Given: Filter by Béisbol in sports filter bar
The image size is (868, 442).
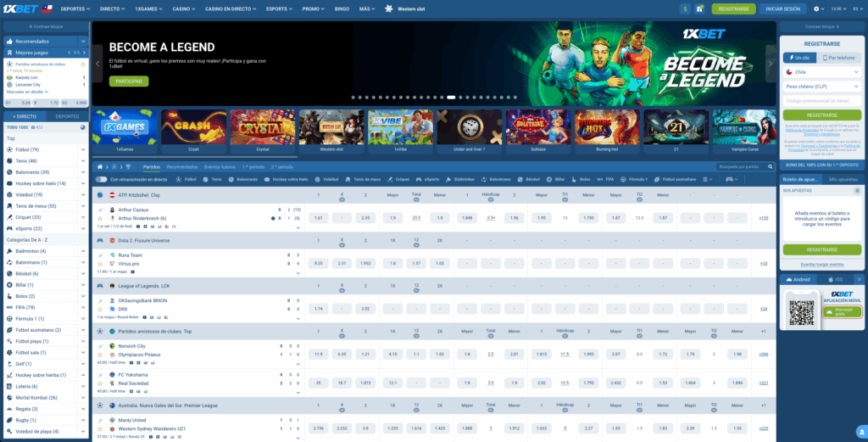Looking at the screenshot, I should pos(529,180).
